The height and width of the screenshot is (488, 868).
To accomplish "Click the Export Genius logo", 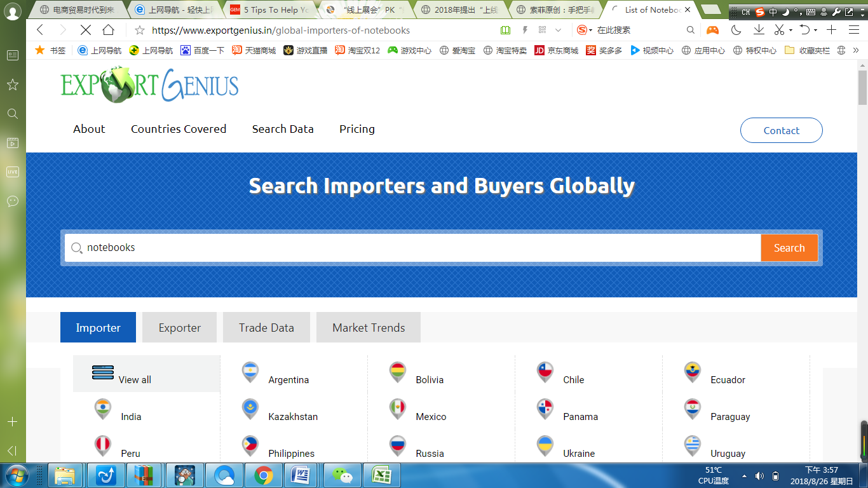I will point(150,85).
